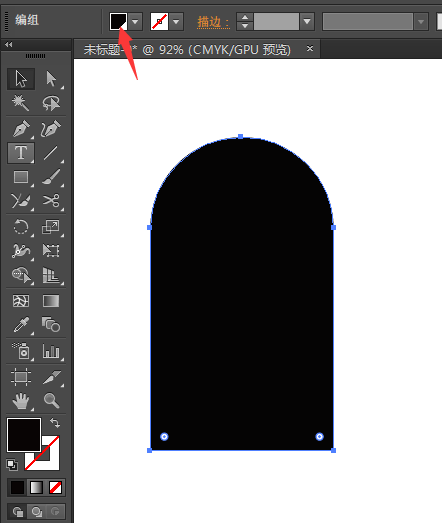Click the lower-left corner radius widget
The height and width of the screenshot is (523, 442).
point(164,437)
